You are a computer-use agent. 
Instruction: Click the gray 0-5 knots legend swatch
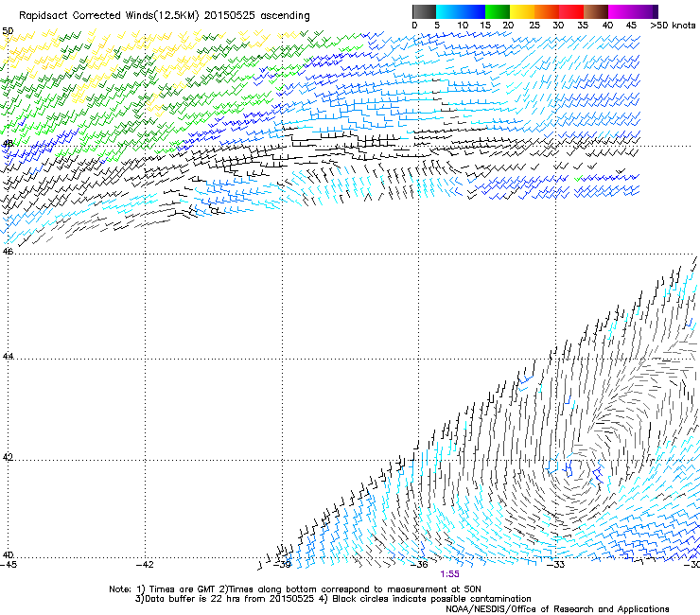click(x=424, y=11)
